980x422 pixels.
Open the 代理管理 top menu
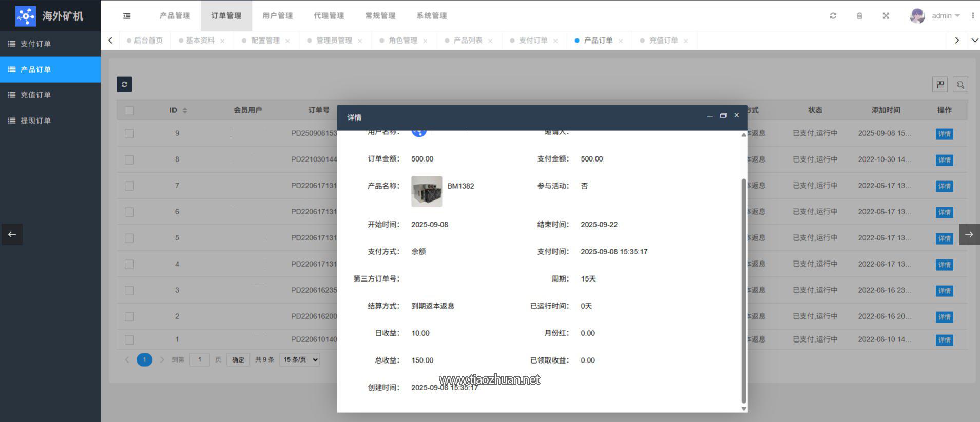[x=329, y=16]
